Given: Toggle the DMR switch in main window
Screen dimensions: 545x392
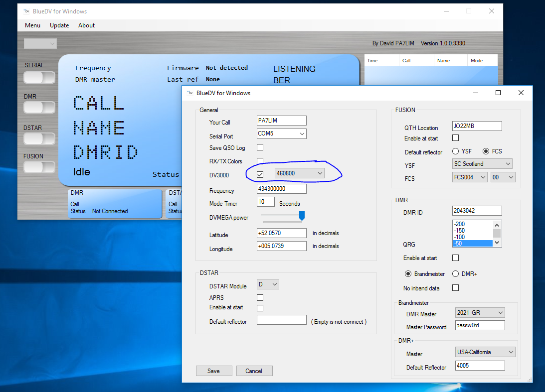Looking at the screenshot, I should (x=39, y=107).
